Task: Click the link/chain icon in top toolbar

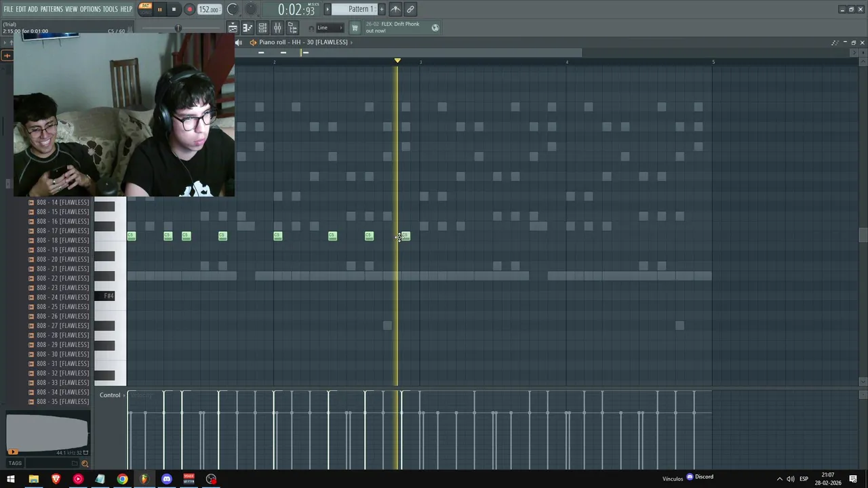Action: pyautogui.click(x=410, y=9)
